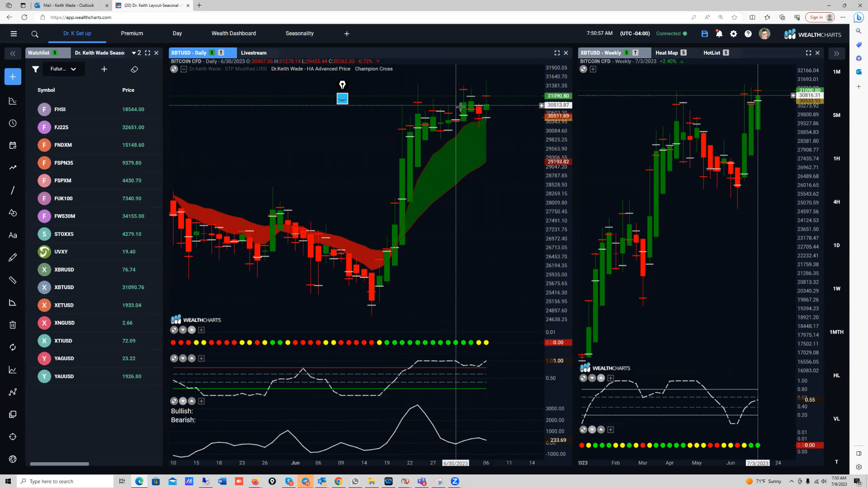Screen dimensions: 868x488
Task: Click the green 31090.80 price label on daily axis
Action: point(558,96)
